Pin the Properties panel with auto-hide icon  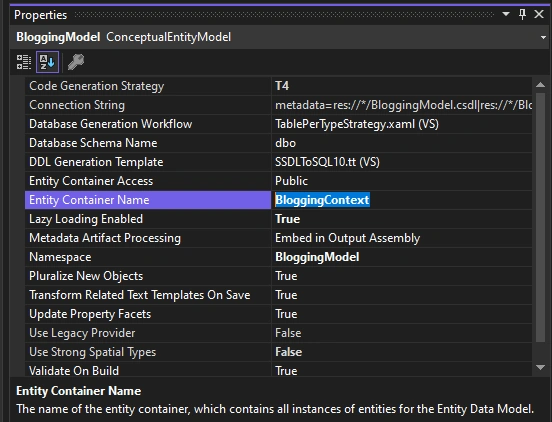coord(522,14)
